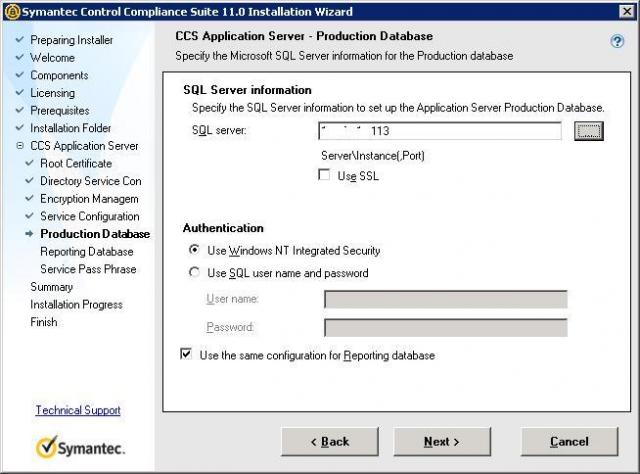Select the Preparing Installer step

[71, 40]
